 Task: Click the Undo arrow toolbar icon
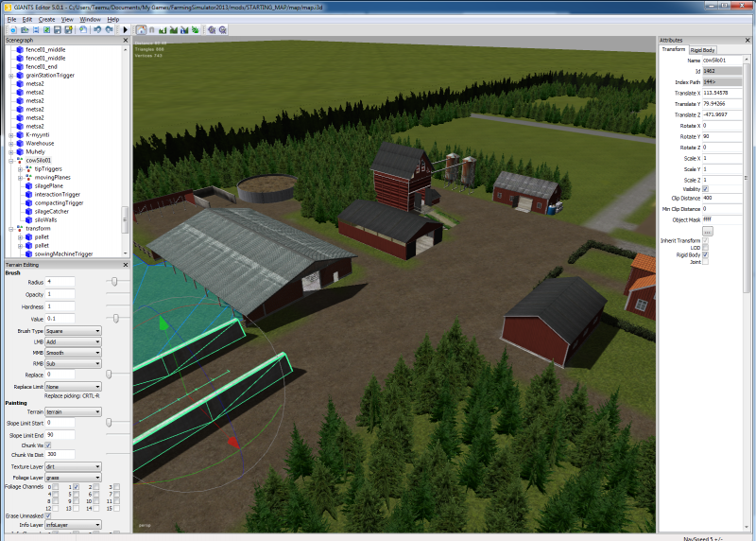[x=97, y=30]
